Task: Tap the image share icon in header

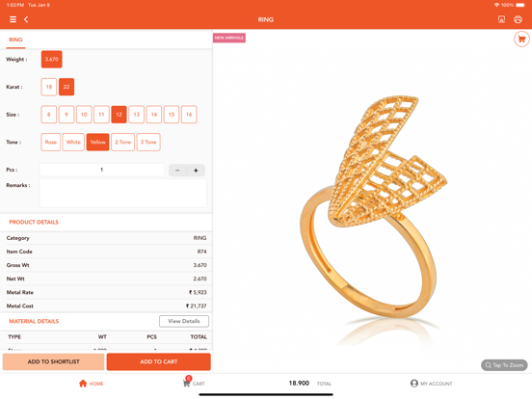Action: tap(501, 19)
